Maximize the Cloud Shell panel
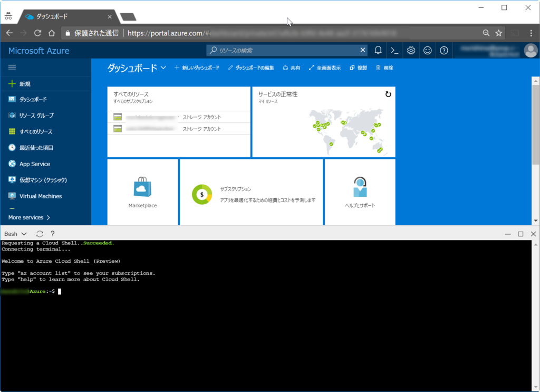 coord(520,234)
